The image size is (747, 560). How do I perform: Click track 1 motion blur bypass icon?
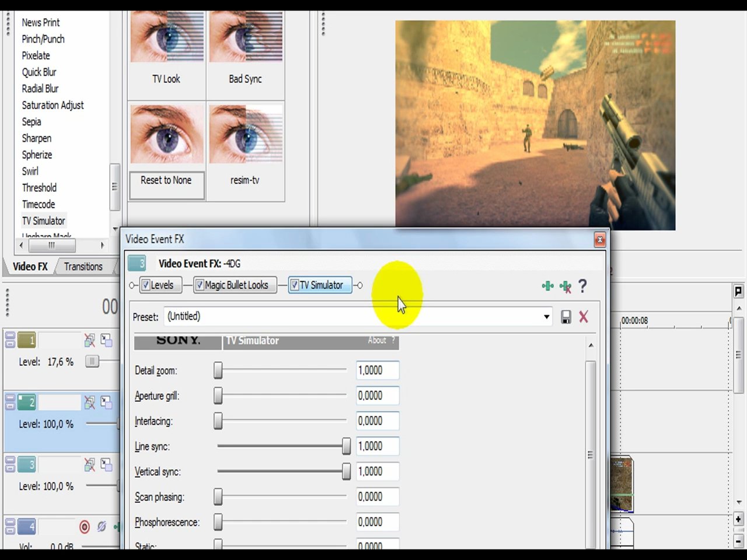(89, 340)
